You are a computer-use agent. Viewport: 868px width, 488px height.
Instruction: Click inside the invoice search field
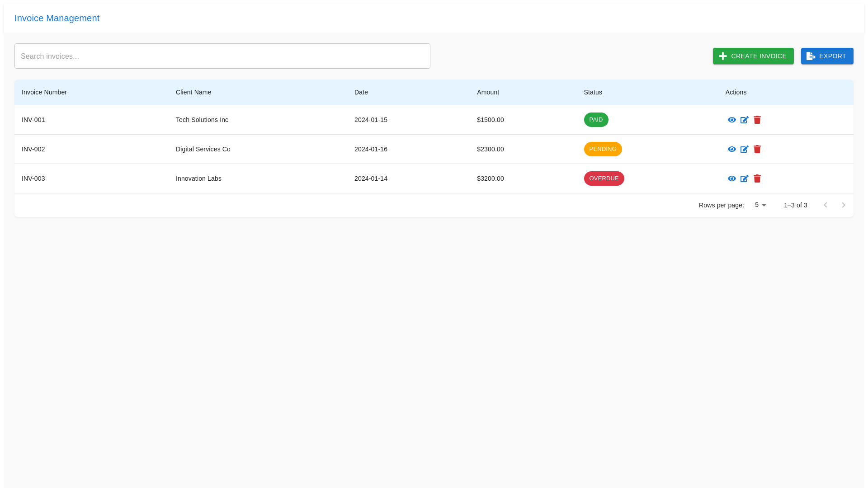tap(222, 56)
